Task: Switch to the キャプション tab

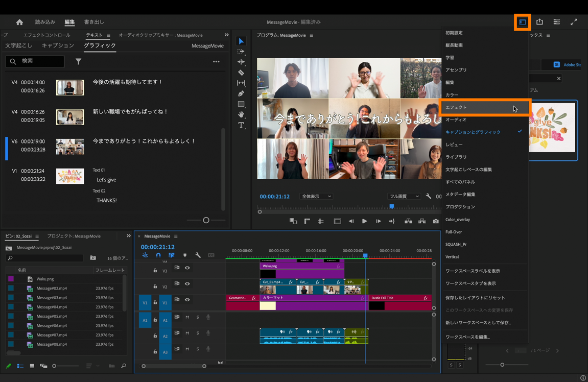Action: [58, 45]
